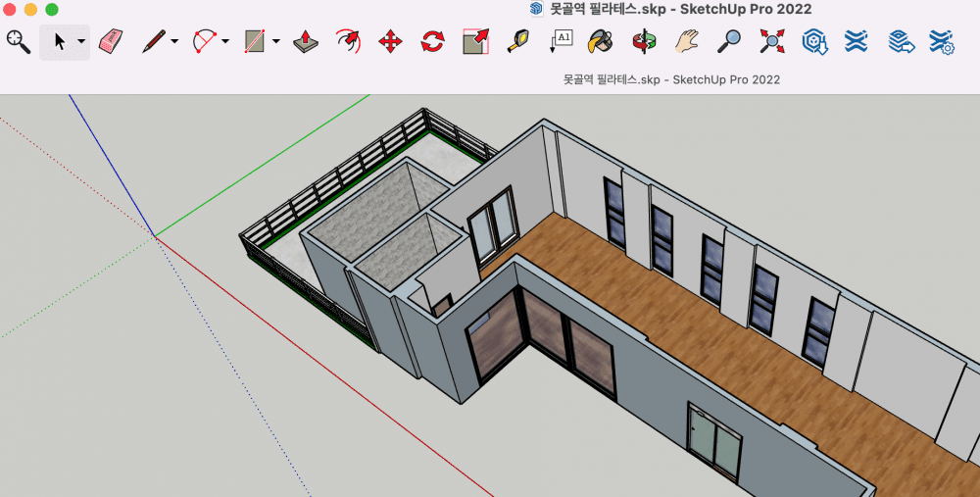
Task: Click Send to LayOut icon
Action: point(901,42)
